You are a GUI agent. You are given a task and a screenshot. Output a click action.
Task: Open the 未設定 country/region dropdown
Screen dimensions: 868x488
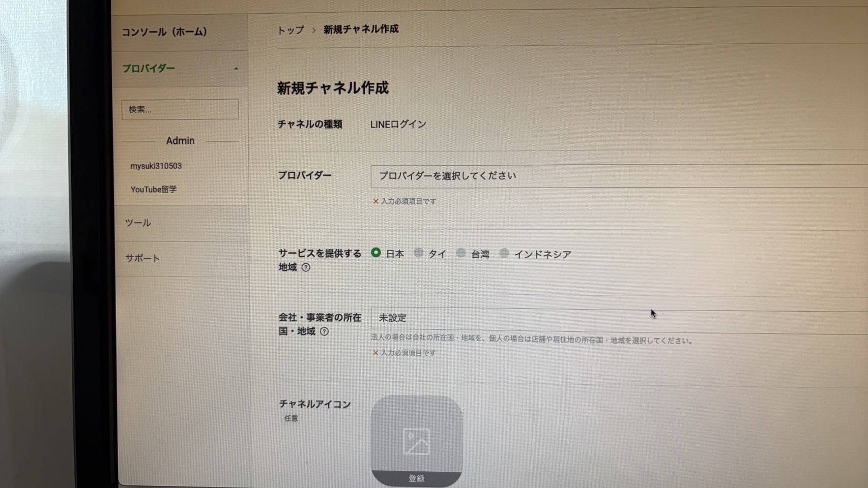pos(619,320)
